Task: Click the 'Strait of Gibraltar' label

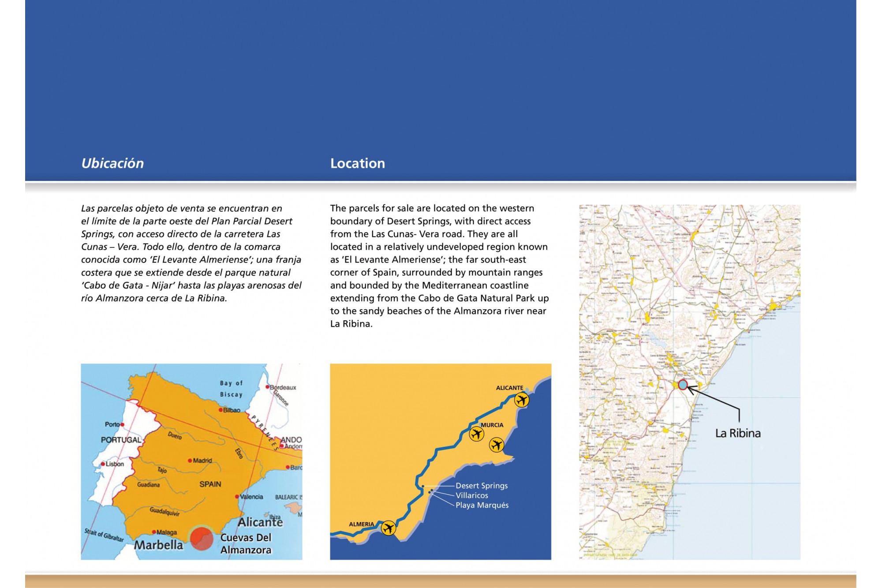Action: (104, 535)
